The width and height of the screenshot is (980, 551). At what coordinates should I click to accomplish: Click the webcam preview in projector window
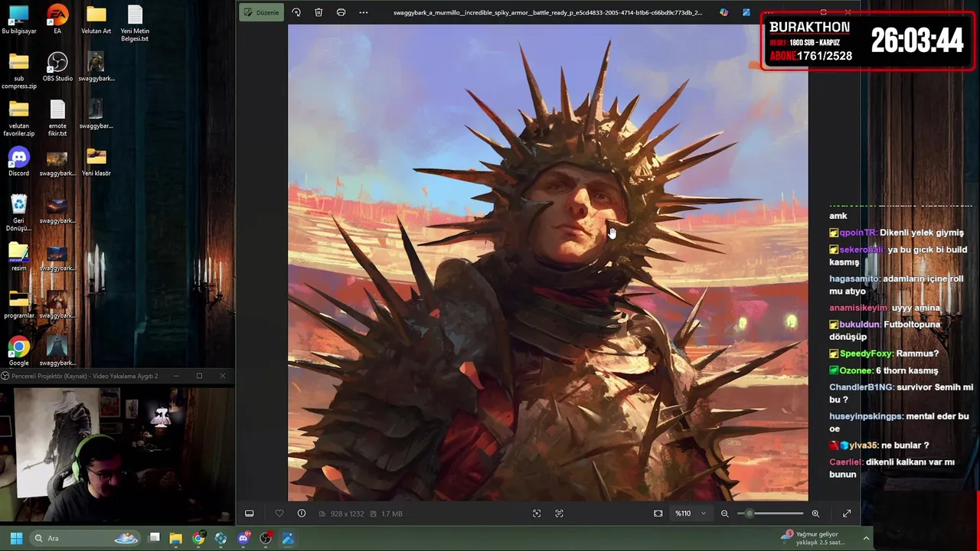116,453
